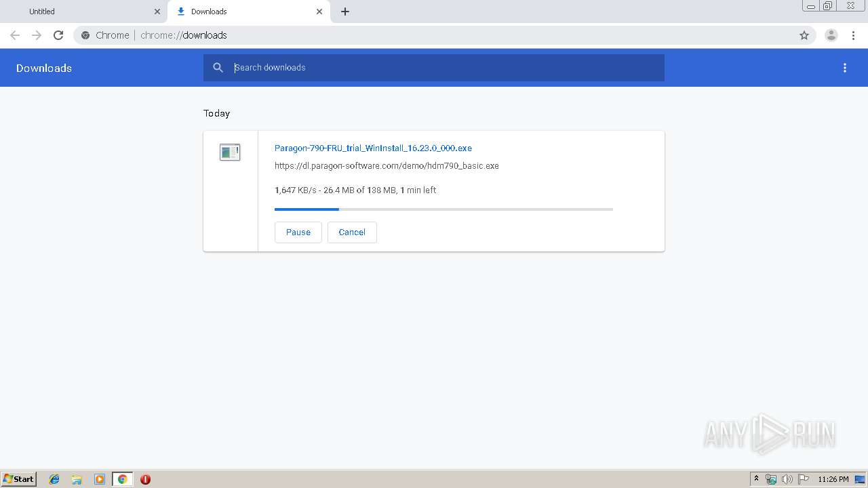The width and height of the screenshot is (868, 488).
Task: Click the chrome://downloads address bar
Action: point(434,35)
